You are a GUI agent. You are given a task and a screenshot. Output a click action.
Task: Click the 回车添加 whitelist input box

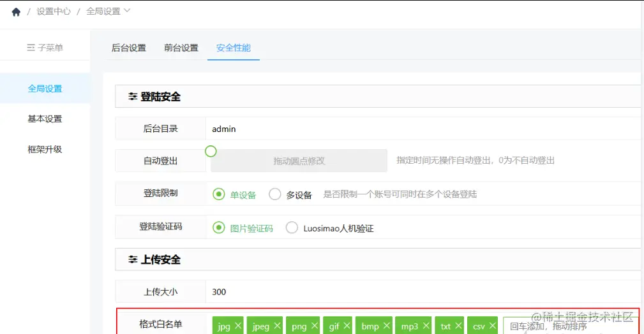click(x=571, y=326)
